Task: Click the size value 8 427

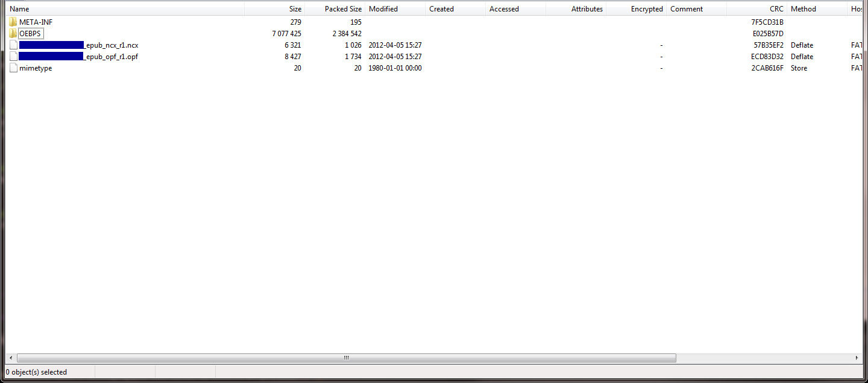Action: pos(293,57)
